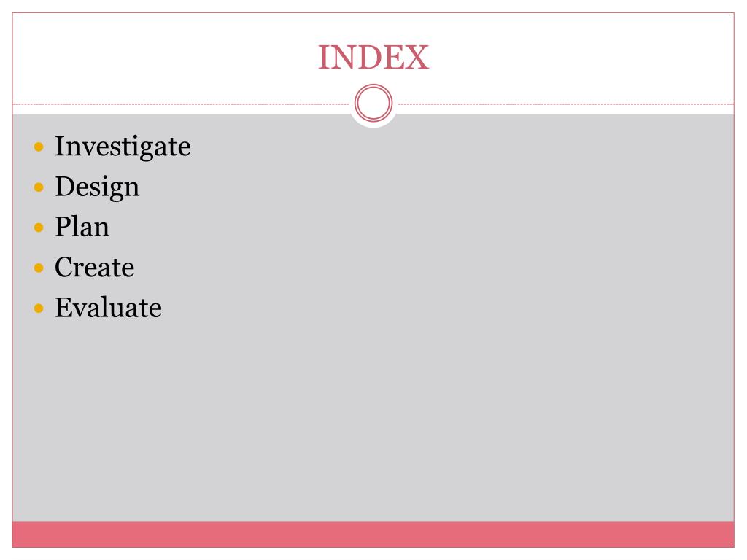Click the circular ring ornament below the title
This screenshot has width=747, height=560.
pyautogui.click(x=373, y=103)
